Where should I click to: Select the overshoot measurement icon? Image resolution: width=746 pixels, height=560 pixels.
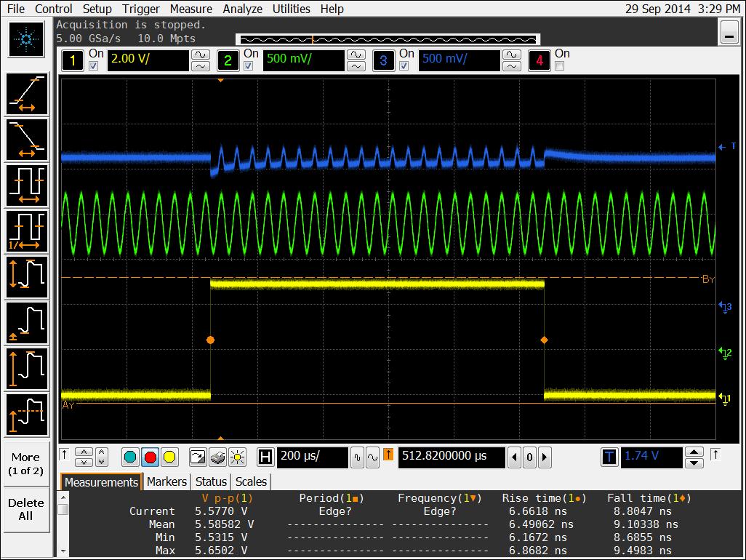click(x=27, y=415)
